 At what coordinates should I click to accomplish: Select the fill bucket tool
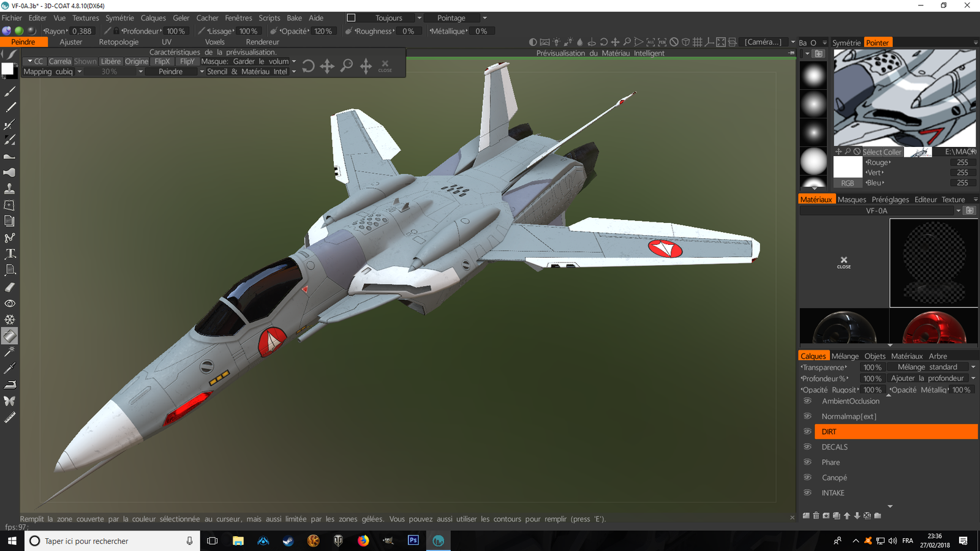pos(10,335)
